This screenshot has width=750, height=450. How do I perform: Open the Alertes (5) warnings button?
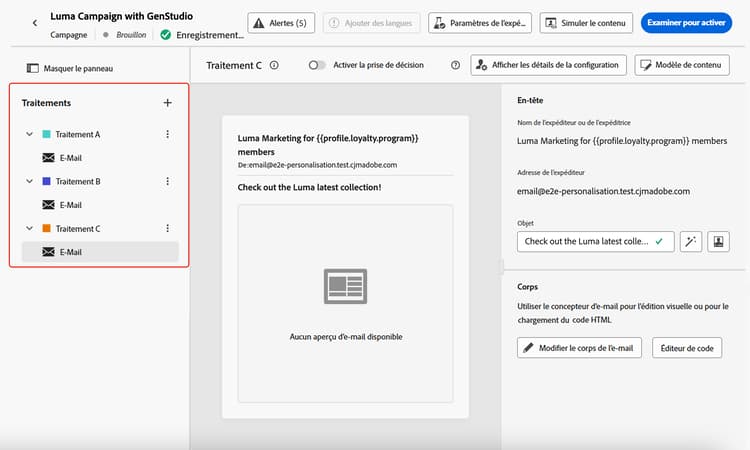pos(281,23)
